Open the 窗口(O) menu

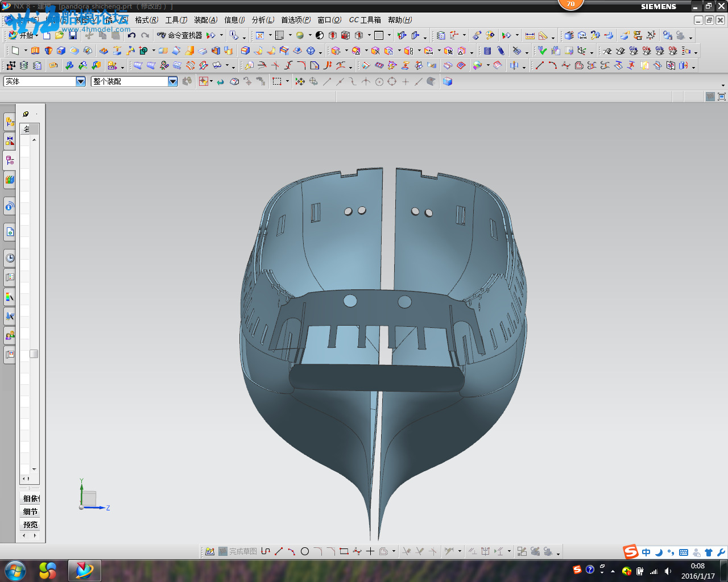[x=330, y=20]
